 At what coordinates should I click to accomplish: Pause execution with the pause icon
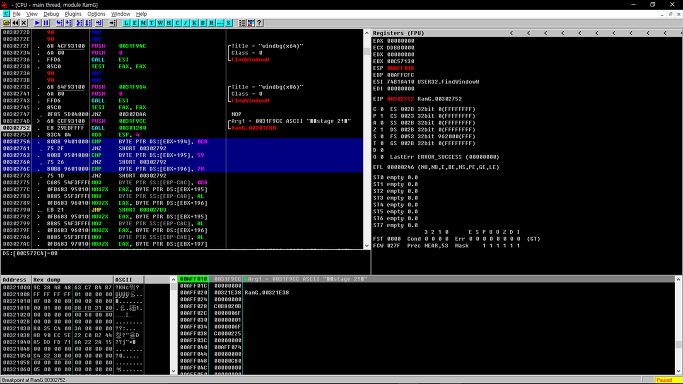46,23
